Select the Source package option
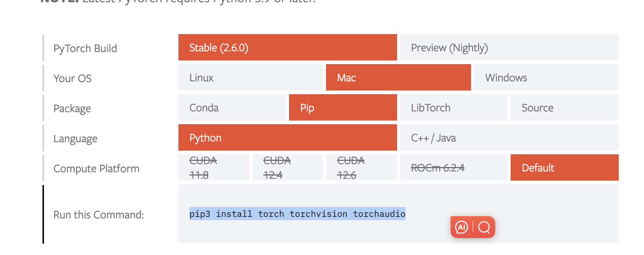The width and height of the screenshot is (644, 255). pos(564,108)
